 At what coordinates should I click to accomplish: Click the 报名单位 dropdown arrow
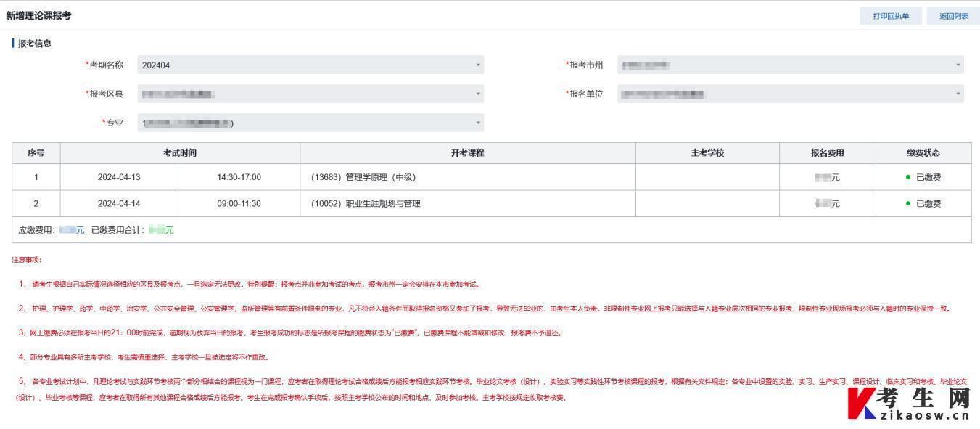click(958, 94)
